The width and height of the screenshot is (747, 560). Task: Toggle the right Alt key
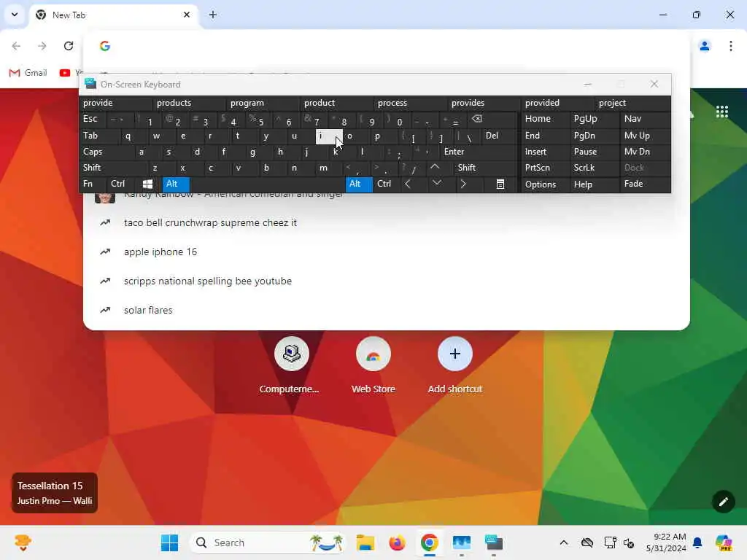pyautogui.click(x=359, y=184)
